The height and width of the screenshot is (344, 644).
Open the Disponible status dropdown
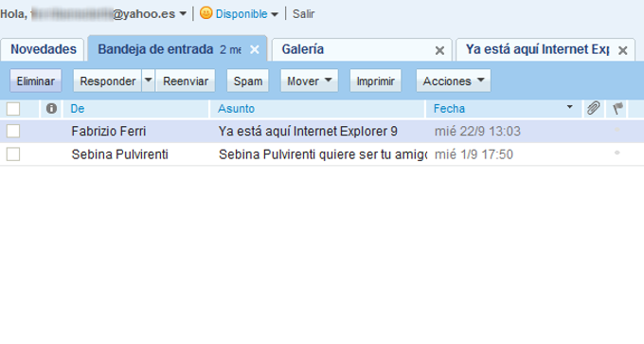pos(275,15)
